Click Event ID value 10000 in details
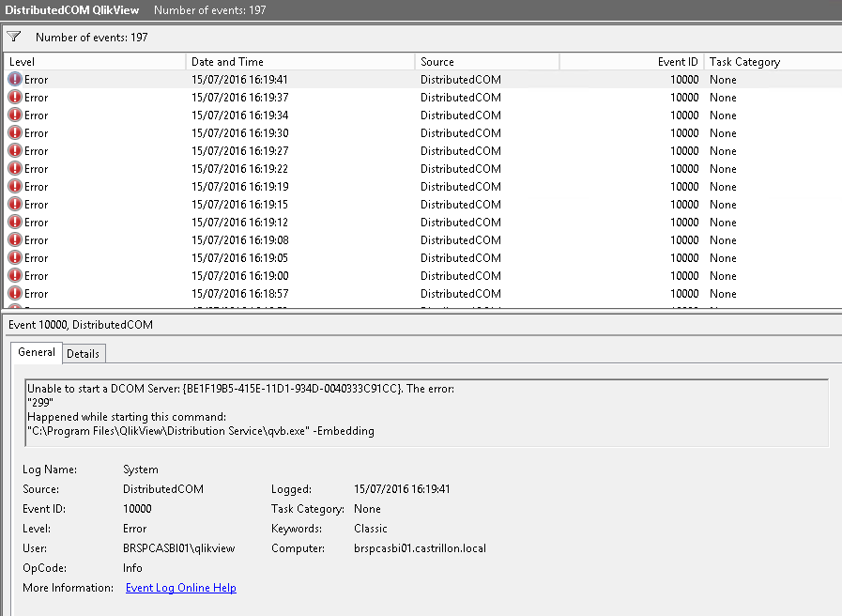Viewport: 842px width, 616px height. pos(137,509)
